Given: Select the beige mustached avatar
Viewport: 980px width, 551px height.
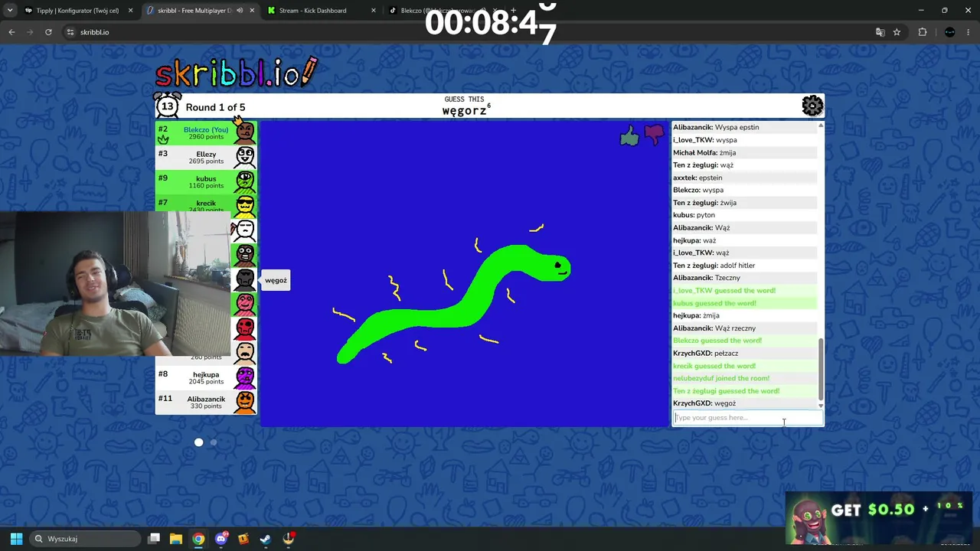Looking at the screenshot, I should (x=245, y=353).
